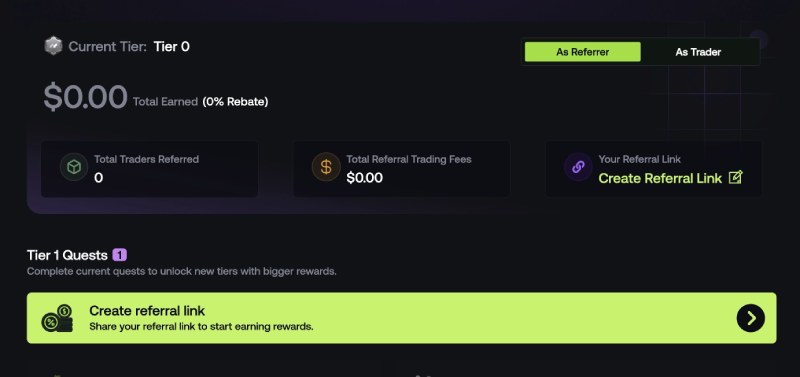
Task: Select the Tier 0 current tier label
Action: [171, 46]
